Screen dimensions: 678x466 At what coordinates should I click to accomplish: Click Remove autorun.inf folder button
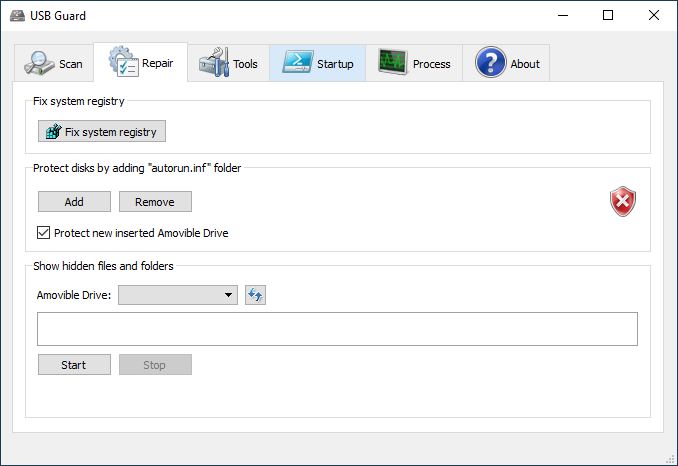[x=155, y=202]
